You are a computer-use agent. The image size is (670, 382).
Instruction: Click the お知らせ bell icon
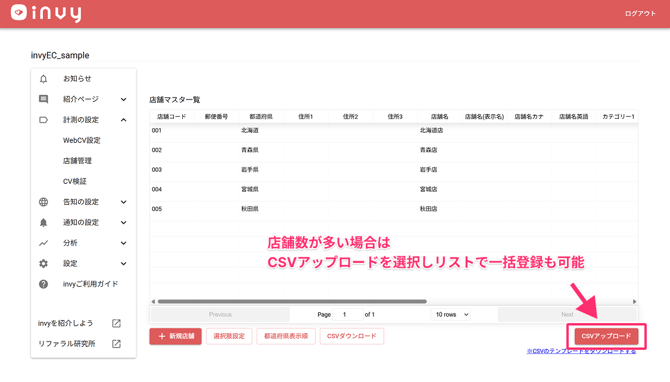[x=43, y=79]
